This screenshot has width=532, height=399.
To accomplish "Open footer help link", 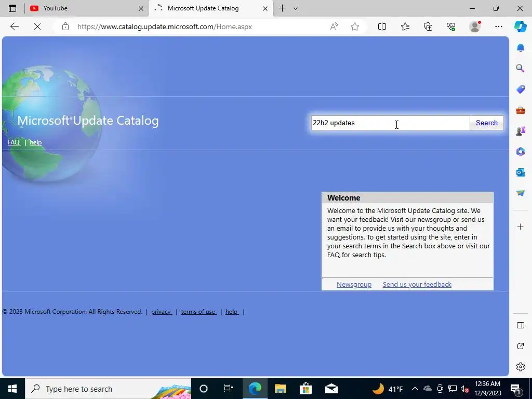I will coord(232,312).
